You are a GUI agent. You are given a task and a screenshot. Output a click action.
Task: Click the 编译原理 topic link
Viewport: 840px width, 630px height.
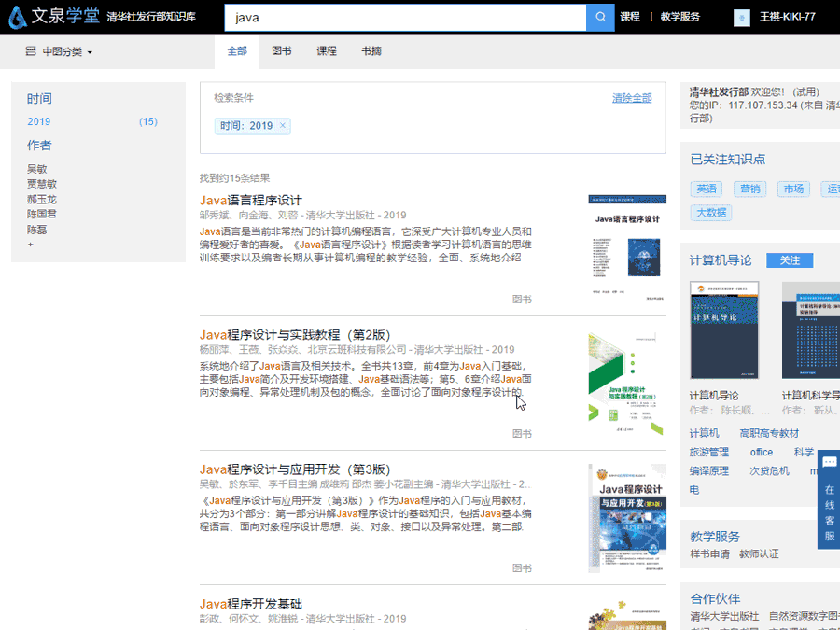coord(708,470)
